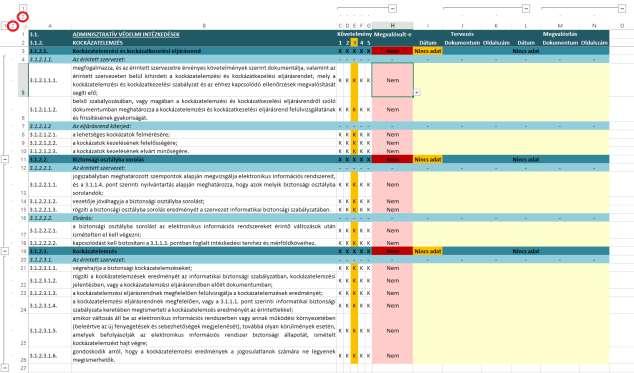Screen dimensions: 634x373
Task: Click the KOCKÁZATELEMZÉS heading cell in row 2
Action: pyautogui.click(x=204, y=42)
